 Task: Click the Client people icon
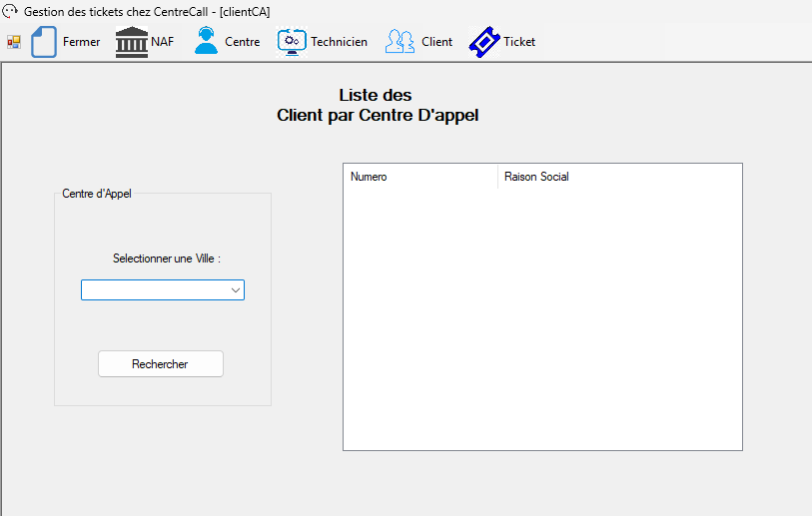(401, 42)
